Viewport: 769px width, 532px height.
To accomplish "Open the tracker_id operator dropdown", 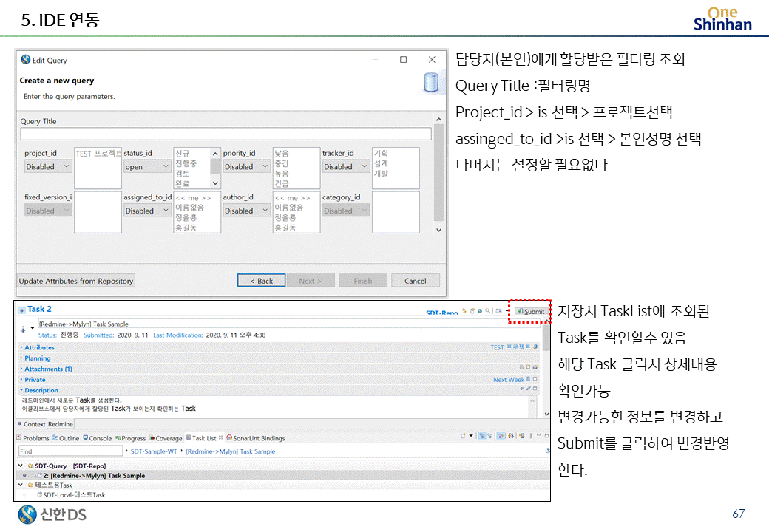I will click(346, 166).
